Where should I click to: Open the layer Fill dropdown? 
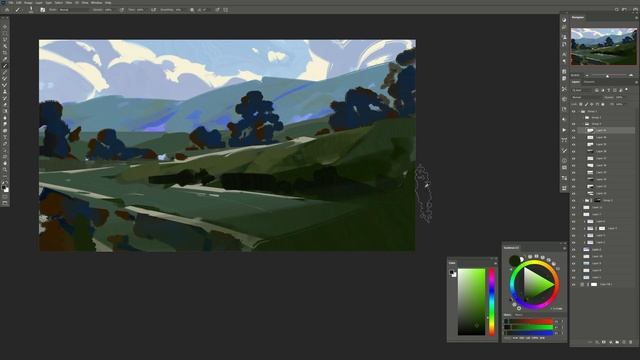(x=619, y=104)
